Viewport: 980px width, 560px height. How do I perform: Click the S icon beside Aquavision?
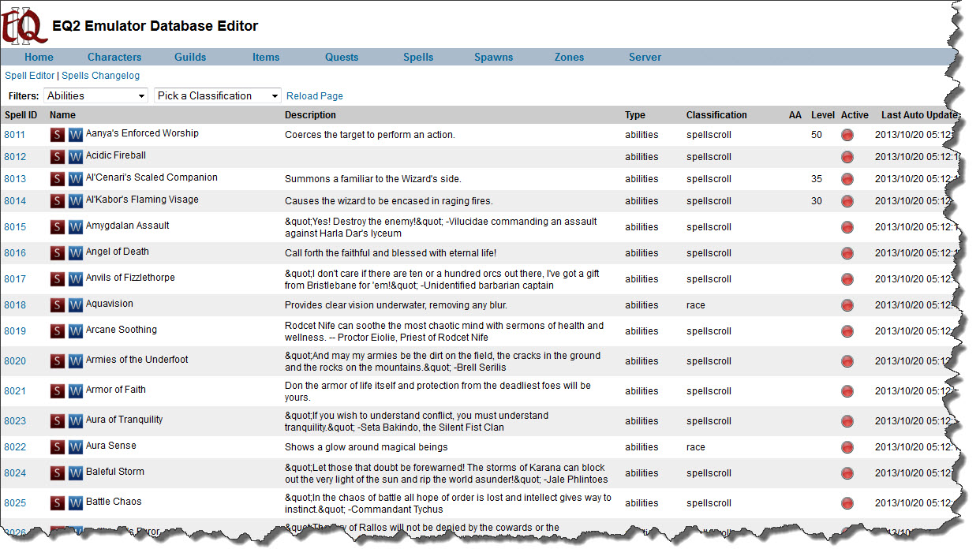point(58,305)
